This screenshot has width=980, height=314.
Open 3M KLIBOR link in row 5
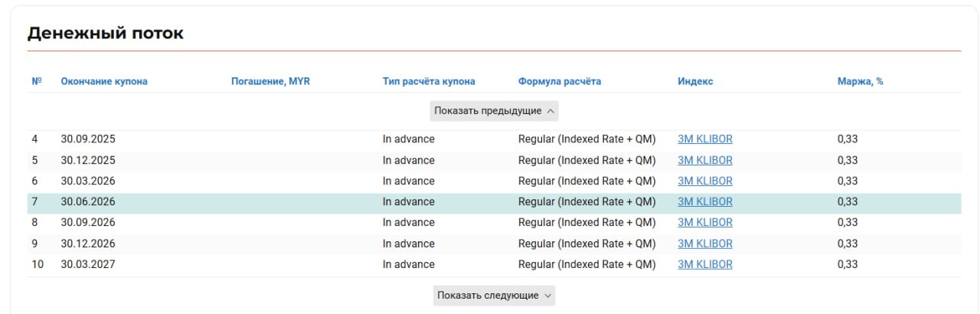(x=705, y=161)
